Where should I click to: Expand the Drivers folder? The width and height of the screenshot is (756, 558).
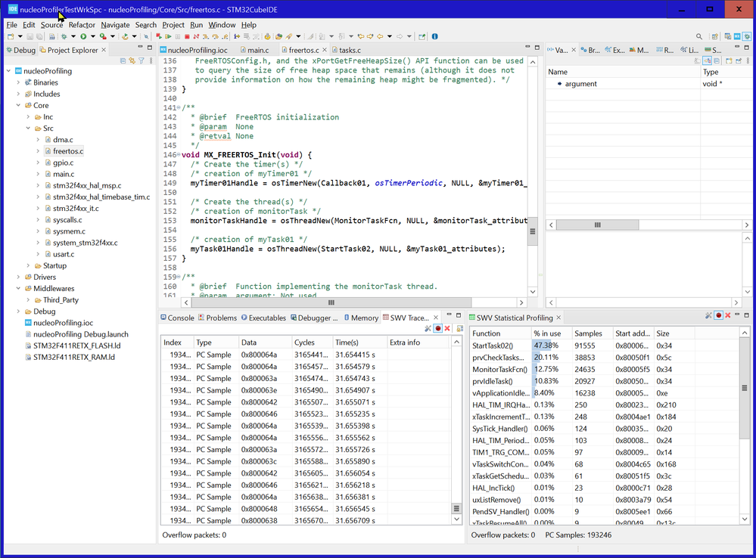pos(18,277)
